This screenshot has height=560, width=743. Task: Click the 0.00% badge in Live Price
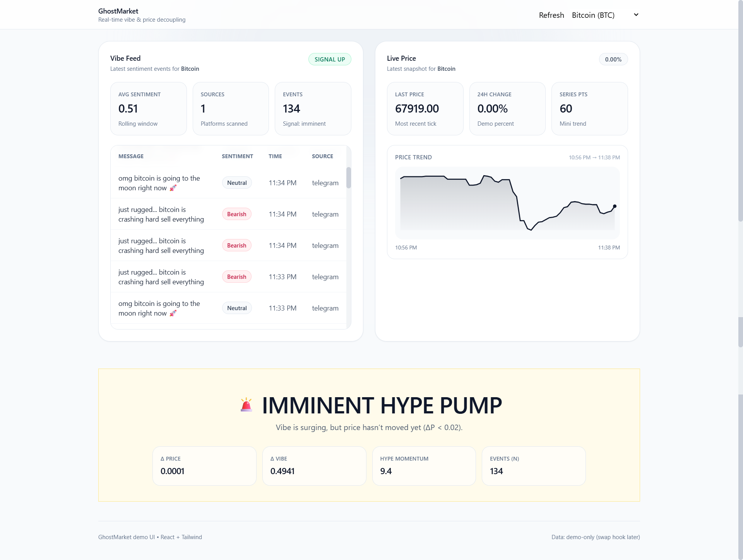[x=613, y=59]
